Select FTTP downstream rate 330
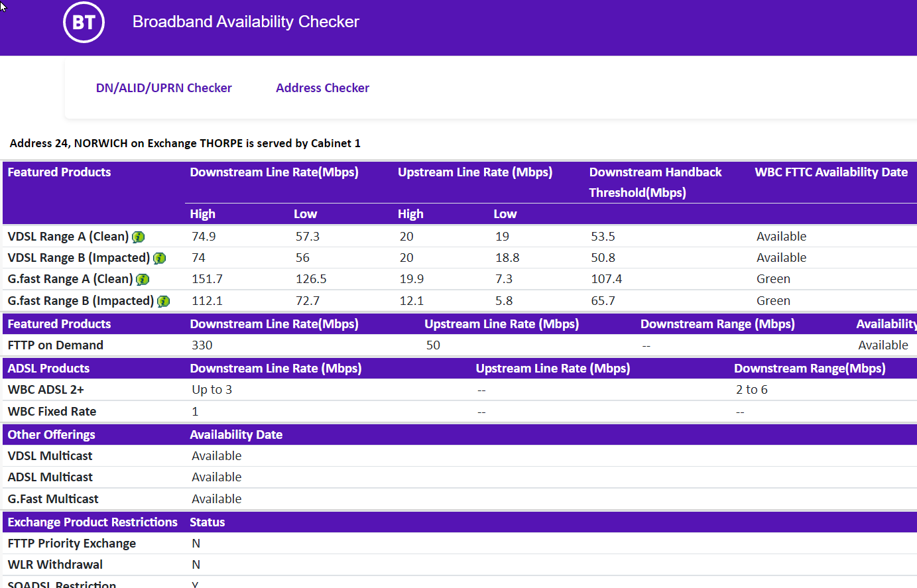This screenshot has width=917, height=588. 202,345
